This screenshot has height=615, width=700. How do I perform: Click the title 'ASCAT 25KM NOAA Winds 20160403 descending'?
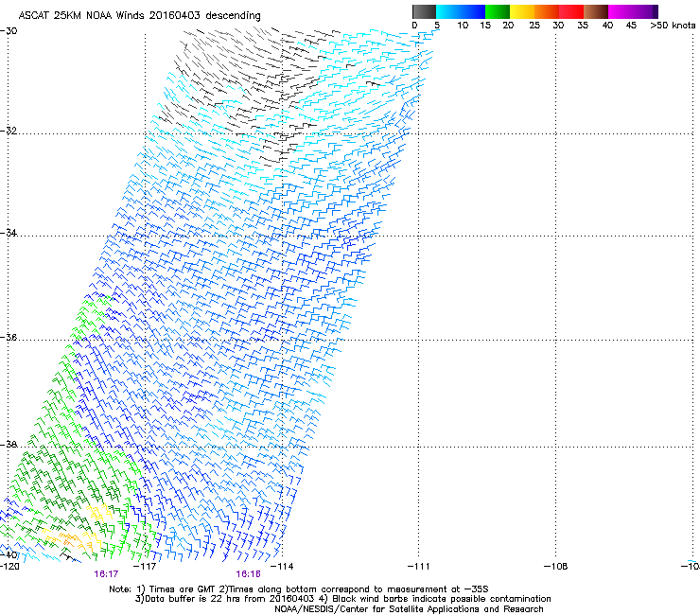pos(139,16)
